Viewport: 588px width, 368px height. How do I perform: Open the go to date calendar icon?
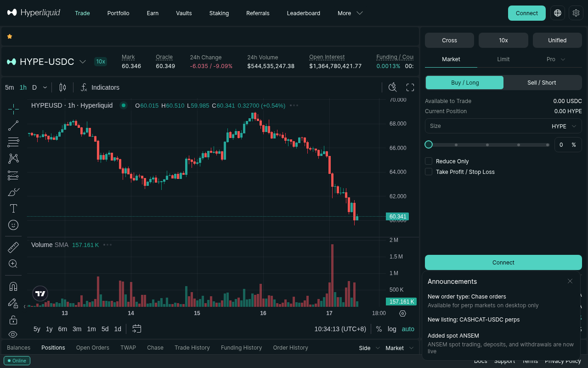coord(136,329)
